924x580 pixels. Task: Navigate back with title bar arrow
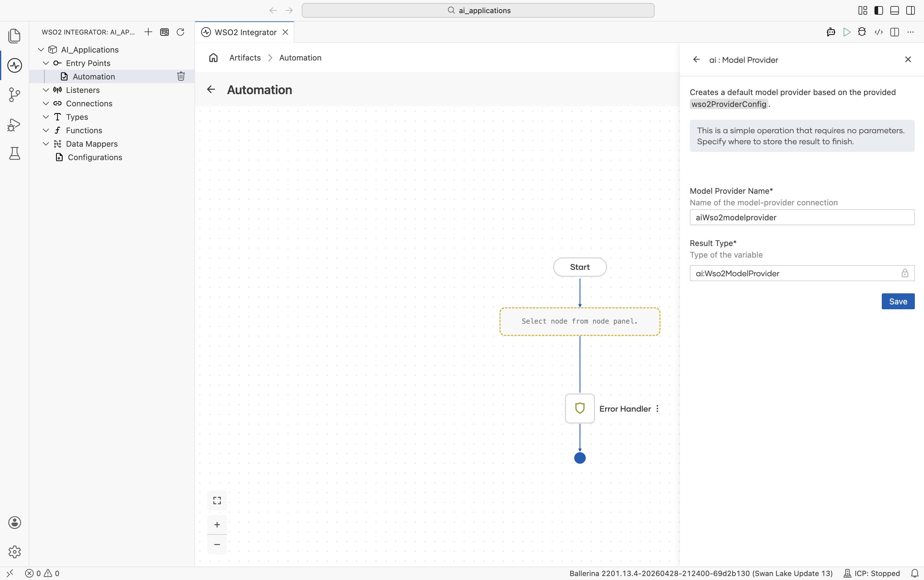pos(273,10)
